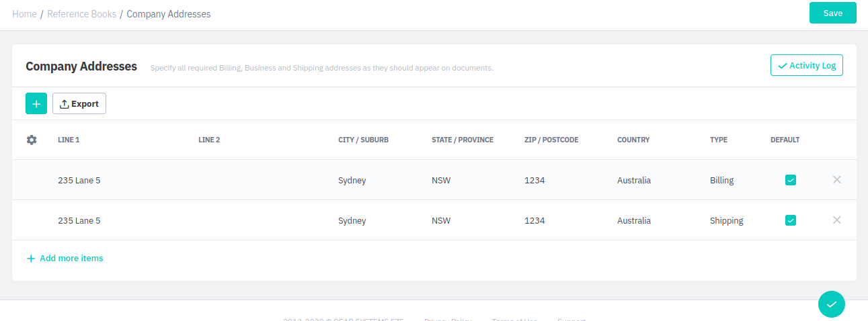This screenshot has width=868, height=321.
Task: Navigate to Reference Books breadcrumb
Action: pos(81,14)
